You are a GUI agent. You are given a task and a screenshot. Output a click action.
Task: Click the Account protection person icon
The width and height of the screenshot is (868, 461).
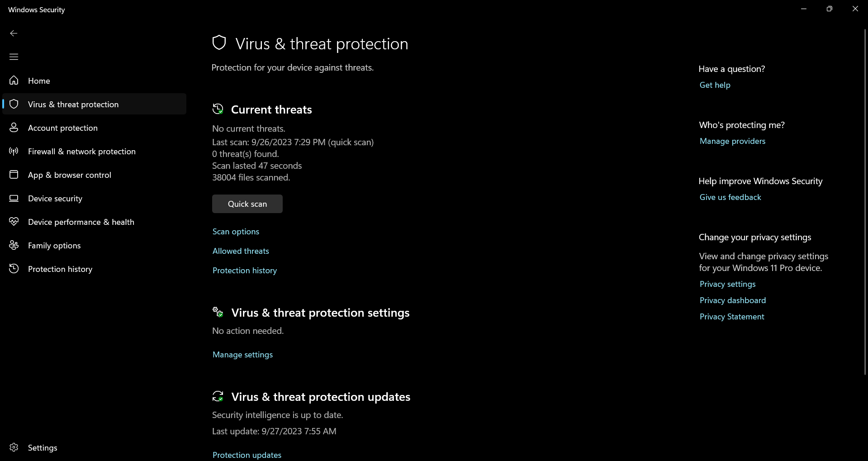(14, 128)
